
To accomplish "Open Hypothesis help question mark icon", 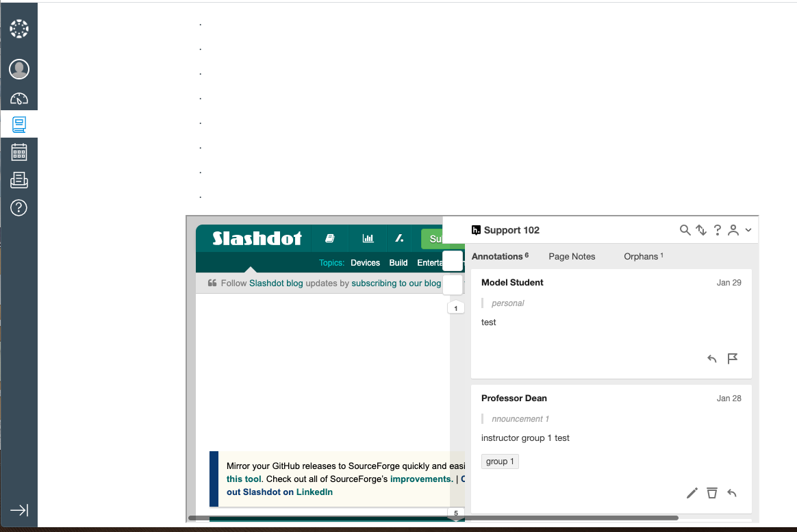I will [x=717, y=230].
